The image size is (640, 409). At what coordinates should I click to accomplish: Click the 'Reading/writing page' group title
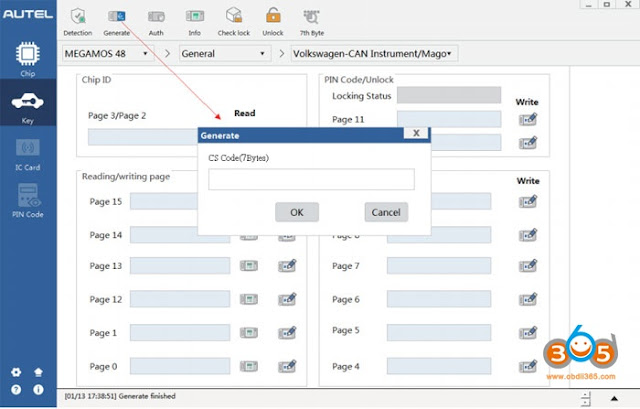[126, 176]
